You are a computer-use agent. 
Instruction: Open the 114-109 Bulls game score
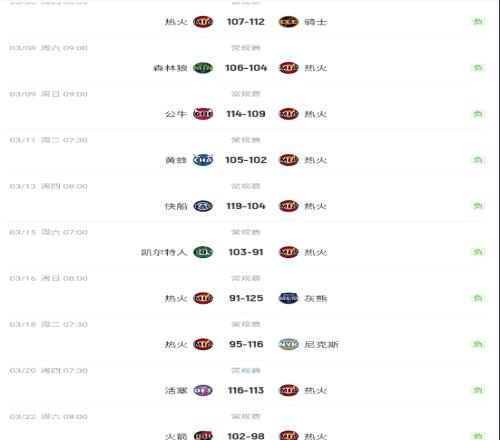246,114
